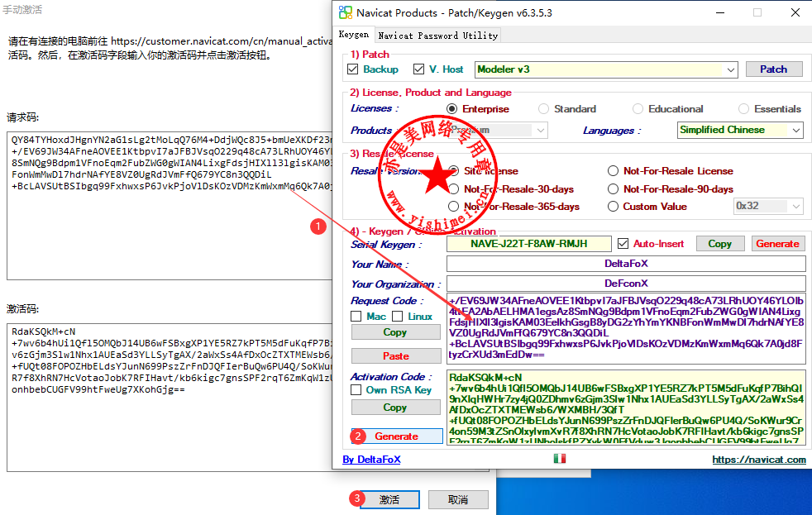This screenshot has height=515, width=812.
Task: Copy the serial key with Copy button
Action: (x=720, y=244)
